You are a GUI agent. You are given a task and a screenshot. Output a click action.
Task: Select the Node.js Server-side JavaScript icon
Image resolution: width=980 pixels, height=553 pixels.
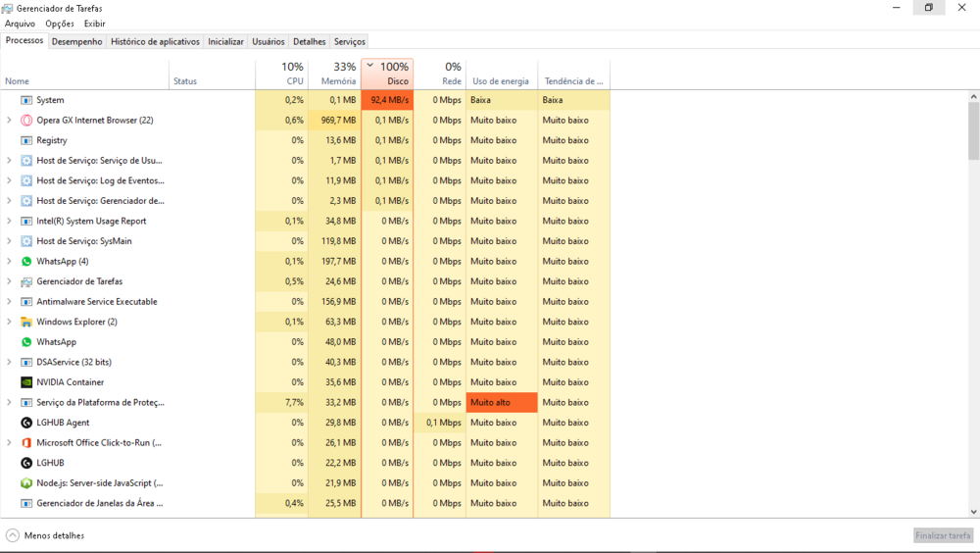pyautogui.click(x=26, y=483)
